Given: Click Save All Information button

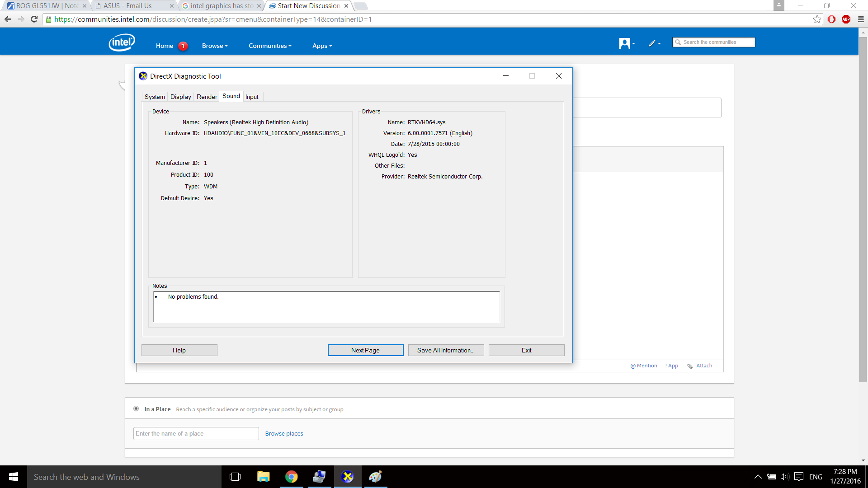Looking at the screenshot, I should (446, 350).
